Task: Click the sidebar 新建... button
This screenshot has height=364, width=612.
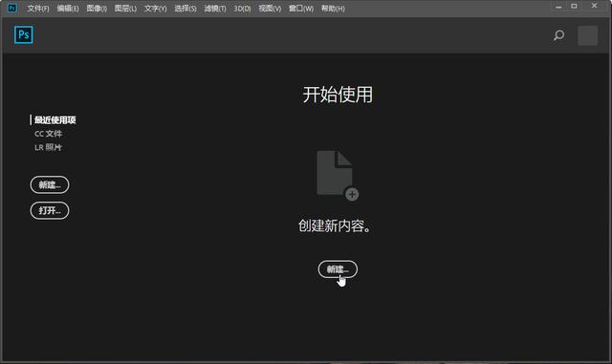Action: coord(50,184)
